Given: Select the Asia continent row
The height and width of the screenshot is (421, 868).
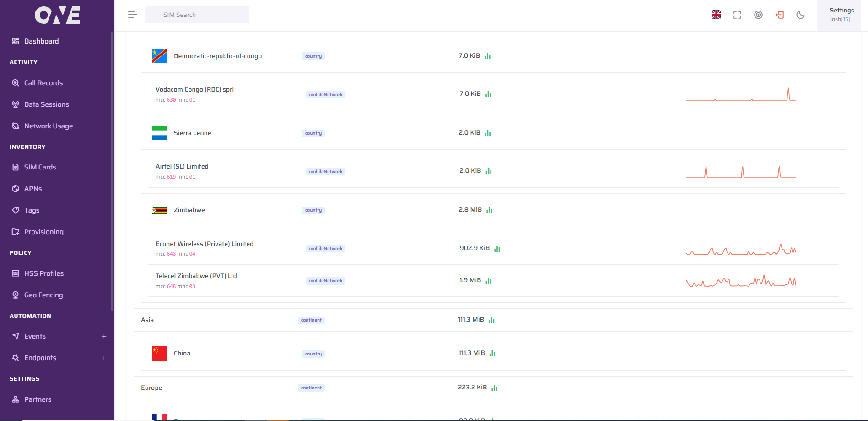Looking at the screenshot, I should [x=493, y=320].
